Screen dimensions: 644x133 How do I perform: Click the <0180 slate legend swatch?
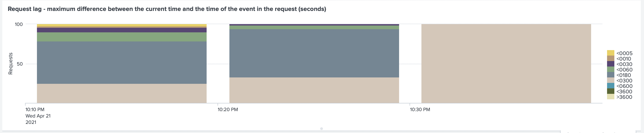[x=610, y=75]
